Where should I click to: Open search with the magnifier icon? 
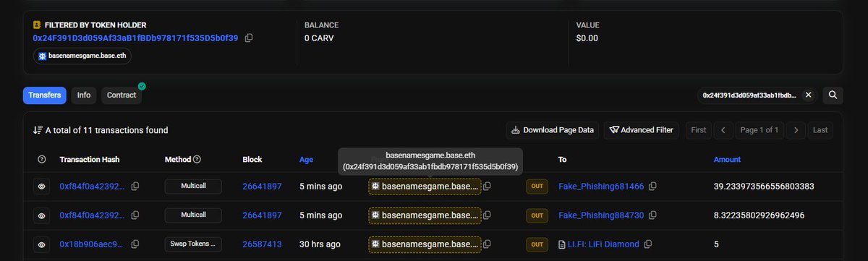pos(833,95)
